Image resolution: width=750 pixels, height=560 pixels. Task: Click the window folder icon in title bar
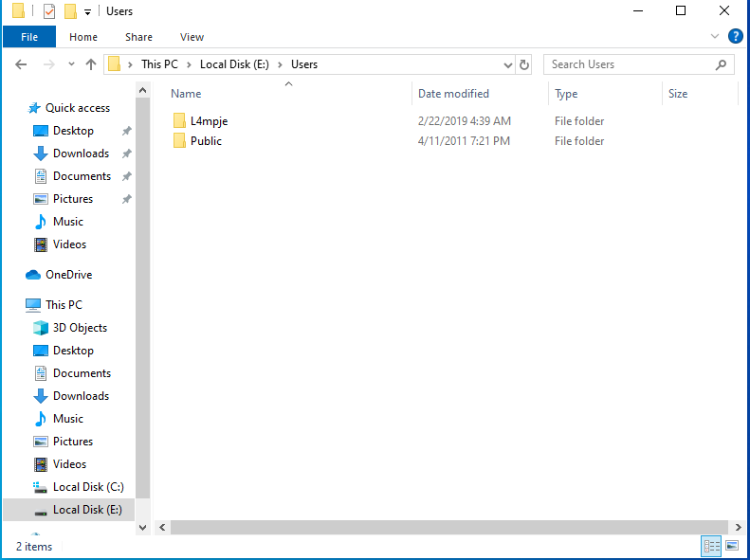tap(19, 10)
